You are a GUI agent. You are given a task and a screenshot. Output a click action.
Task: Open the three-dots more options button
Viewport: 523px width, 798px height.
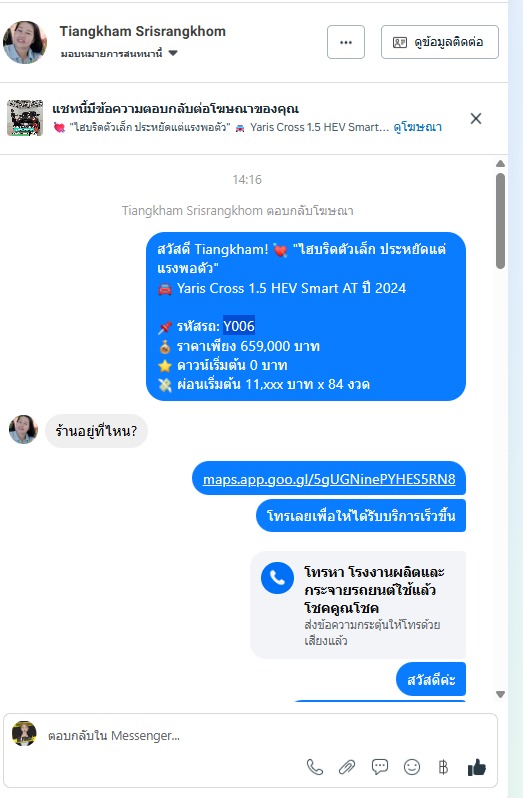point(346,42)
